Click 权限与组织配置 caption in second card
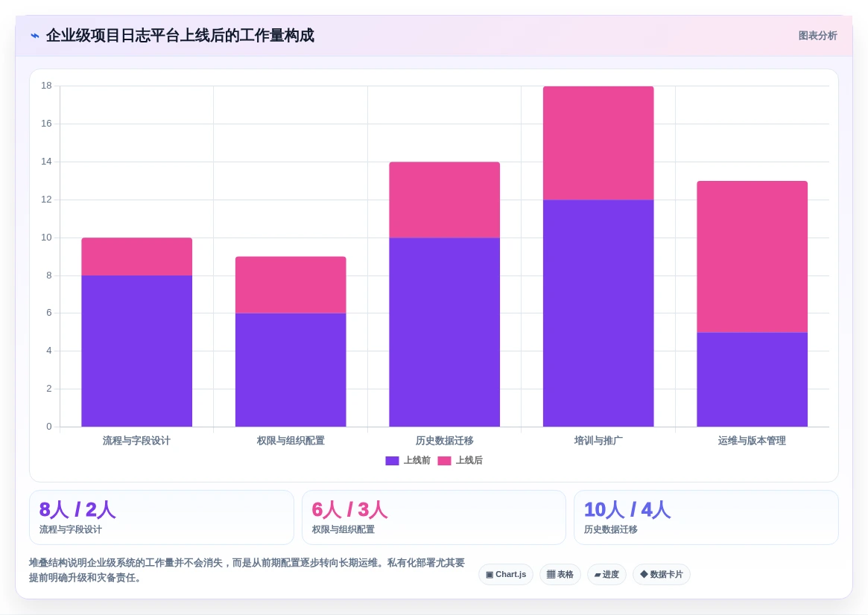The width and height of the screenshot is (868, 615). click(x=343, y=530)
